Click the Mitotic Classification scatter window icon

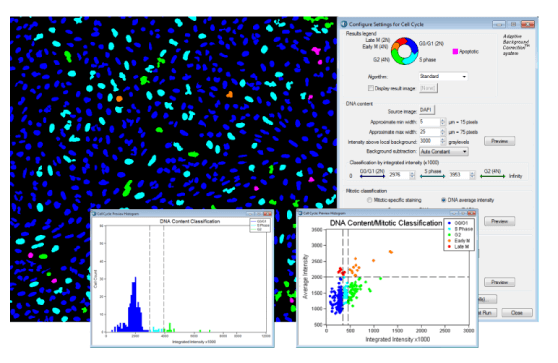300,213
